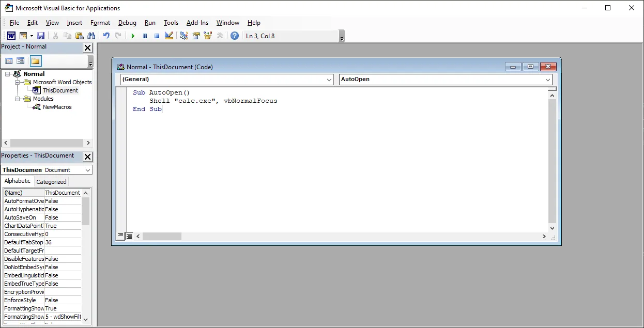This screenshot has width=644, height=328.
Task: Open the Debug menu
Action: point(127,23)
